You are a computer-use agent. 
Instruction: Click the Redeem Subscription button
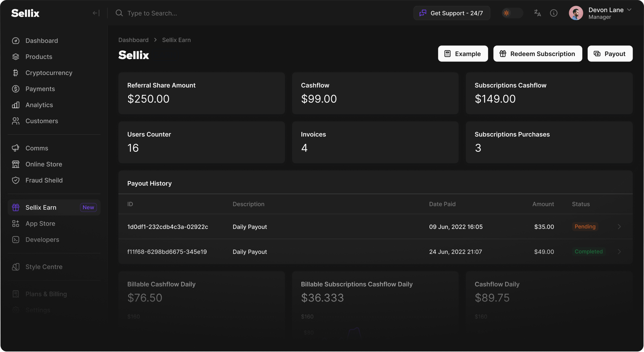tap(538, 54)
